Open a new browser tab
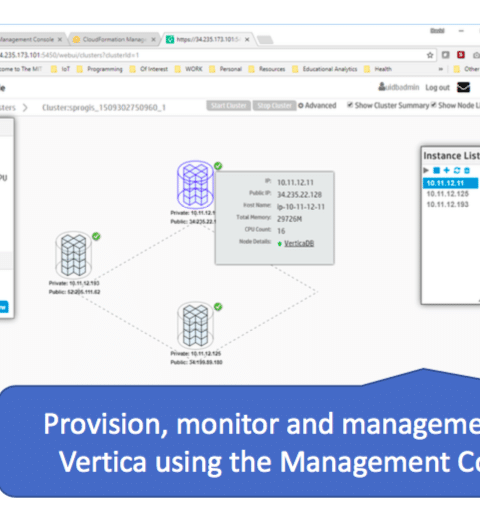The width and height of the screenshot is (480, 511). (x=265, y=40)
